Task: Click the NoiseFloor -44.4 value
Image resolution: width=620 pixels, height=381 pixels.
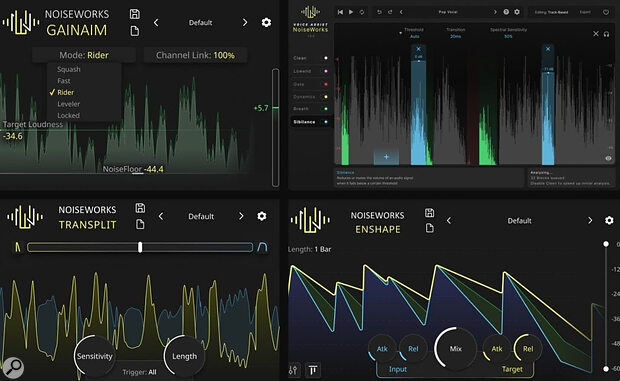Action: pos(153,169)
